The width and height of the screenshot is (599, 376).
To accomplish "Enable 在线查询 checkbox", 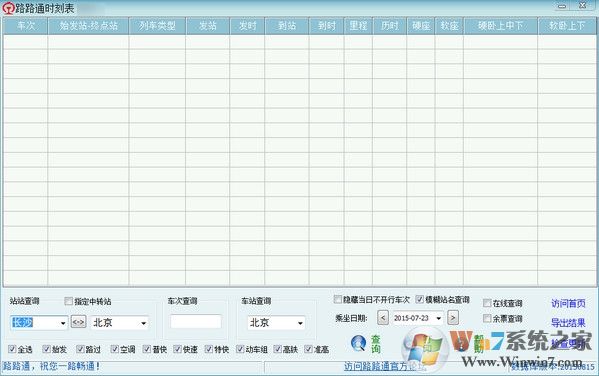I will (487, 303).
